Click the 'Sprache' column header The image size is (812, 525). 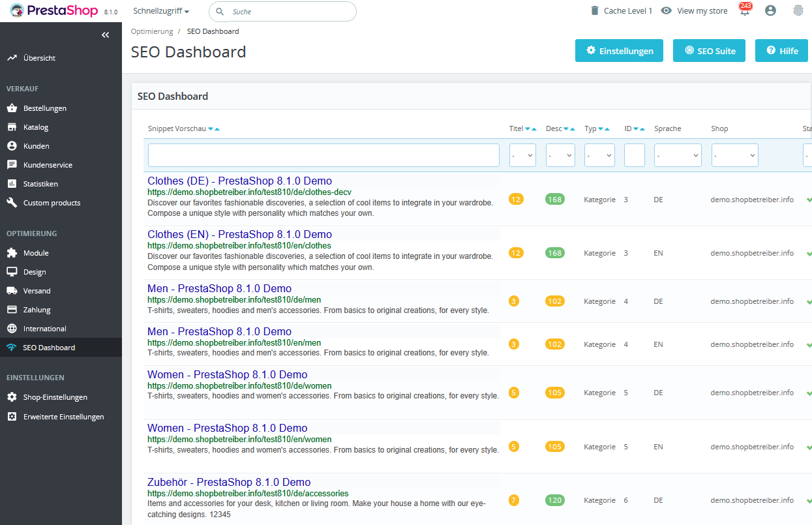click(668, 128)
